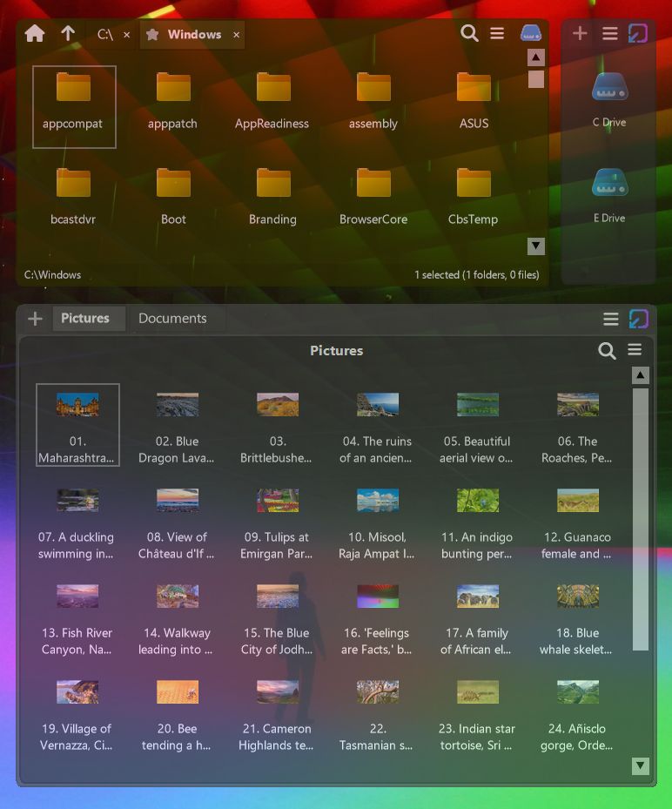672x809 pixels.
Task: Expand the menu next to Pictures search
Action: click(635, 350)
